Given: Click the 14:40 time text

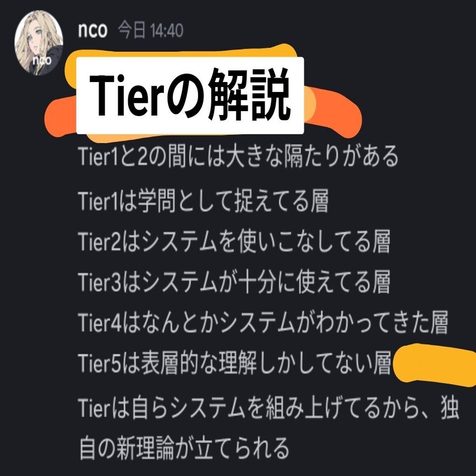Looking at the screenshot, I should point(167,30).
